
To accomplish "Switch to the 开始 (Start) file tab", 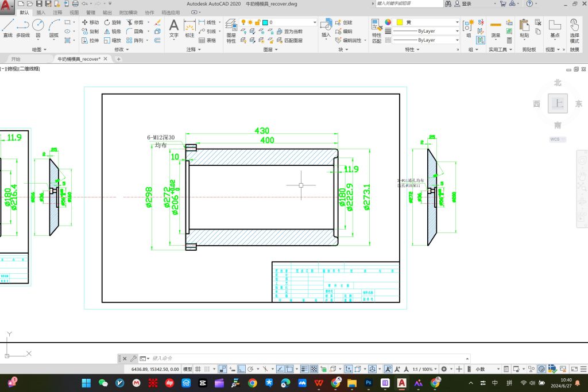I will pos(16,59).
